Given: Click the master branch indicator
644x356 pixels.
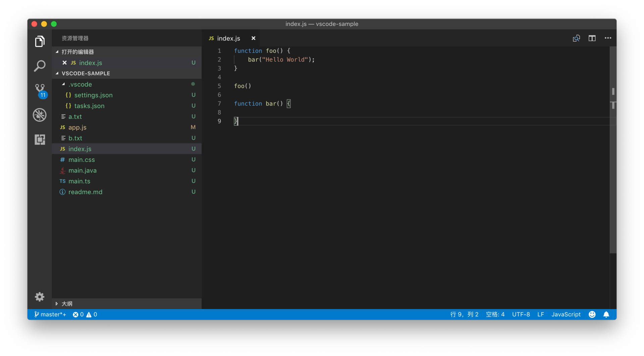Looking at the screenshot, I should 50,314.
